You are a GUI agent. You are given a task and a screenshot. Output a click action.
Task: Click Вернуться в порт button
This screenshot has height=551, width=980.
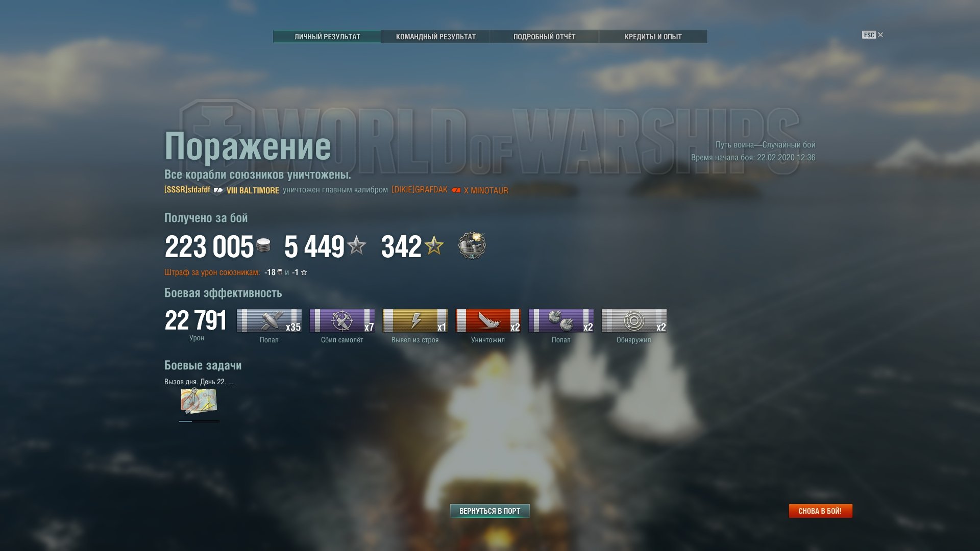(490, 511)
